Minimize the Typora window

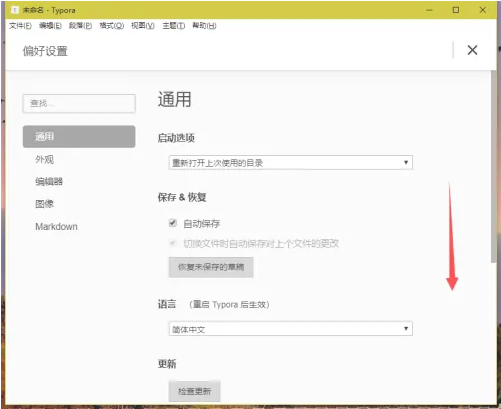[429, 10]
